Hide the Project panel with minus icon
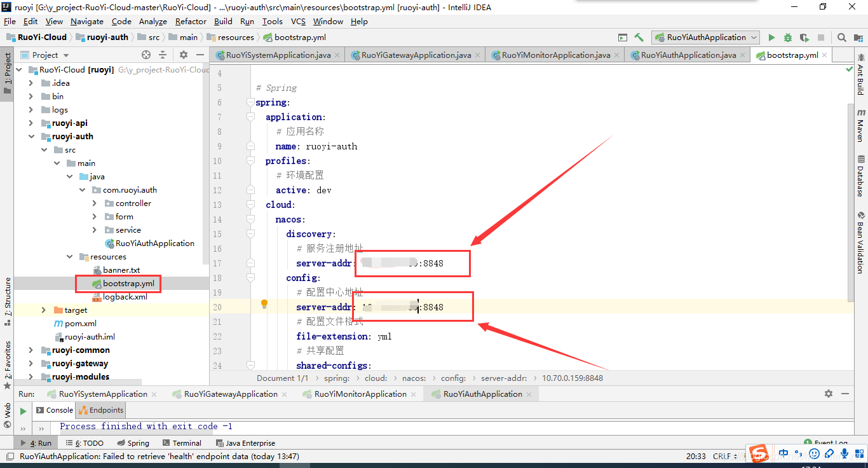868x468 pixels. (200, 55)
